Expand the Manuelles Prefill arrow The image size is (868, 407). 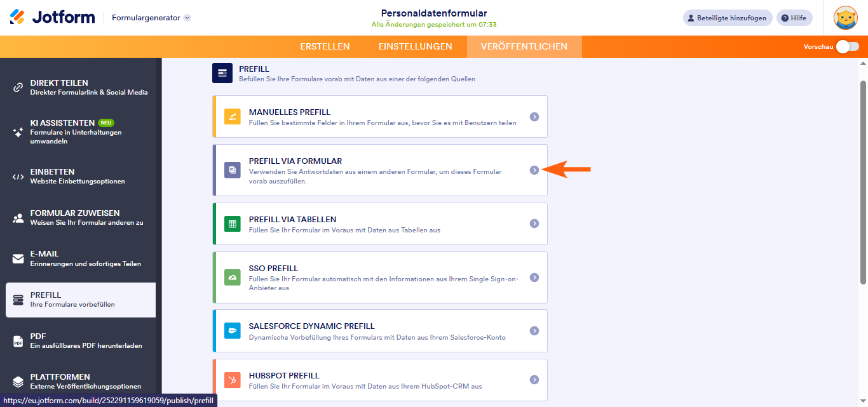(x=534, y=117)
